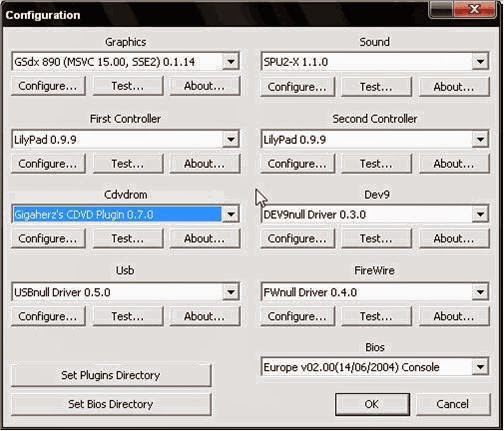Image resolution: width=504 pixels, height=431 pixels.
Task: Expand the FireWire driver dropdown
Action: pyautogui.click(x=480, y=292)
